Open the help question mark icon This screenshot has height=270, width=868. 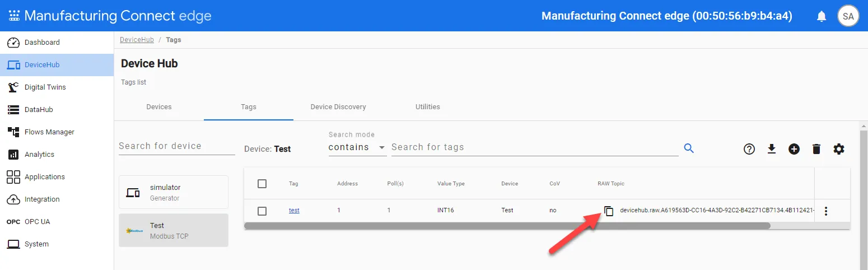click(x=749, y=149)
